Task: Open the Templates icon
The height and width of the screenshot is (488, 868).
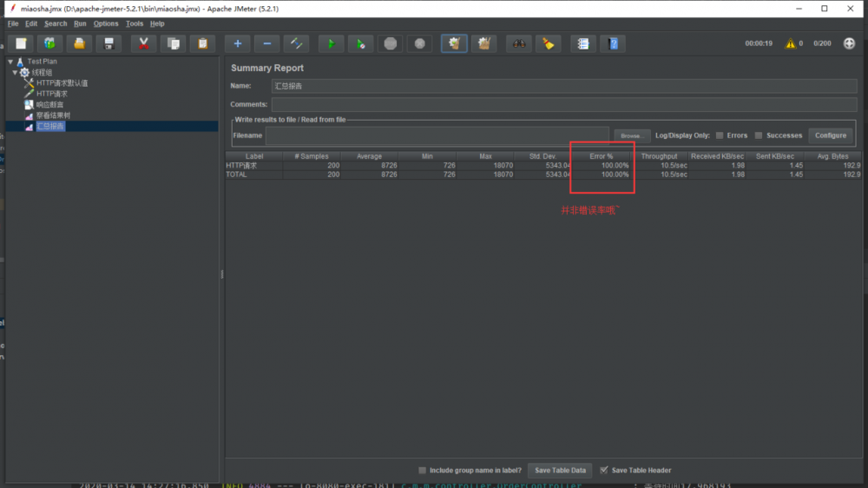Action: 49,43
